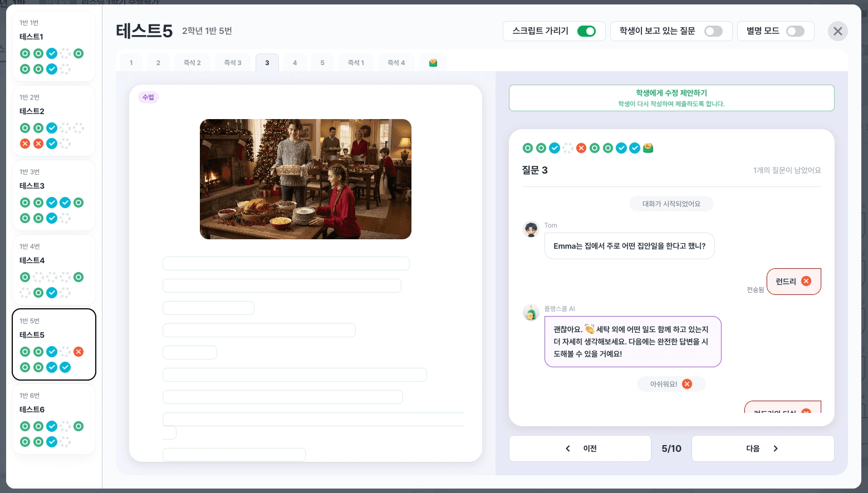Viewport: 868px width, 493px height.
Task: Click the 질문 3 heading
Action: [535, 170]
